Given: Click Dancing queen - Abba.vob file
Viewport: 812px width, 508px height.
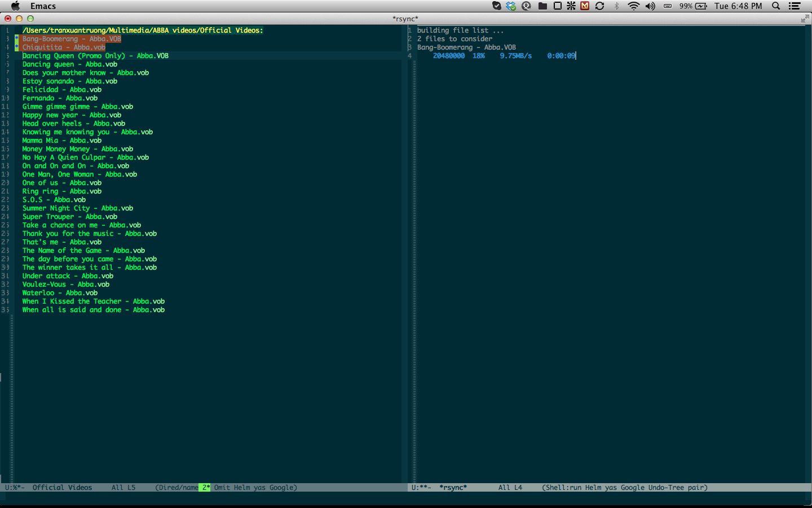Looking at the screenshot, I should 70,64.
